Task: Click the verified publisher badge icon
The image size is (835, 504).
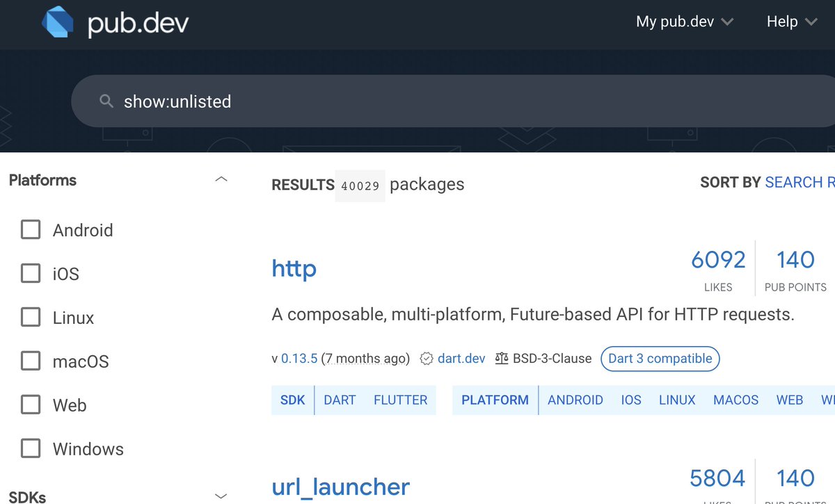Action: 427,359
